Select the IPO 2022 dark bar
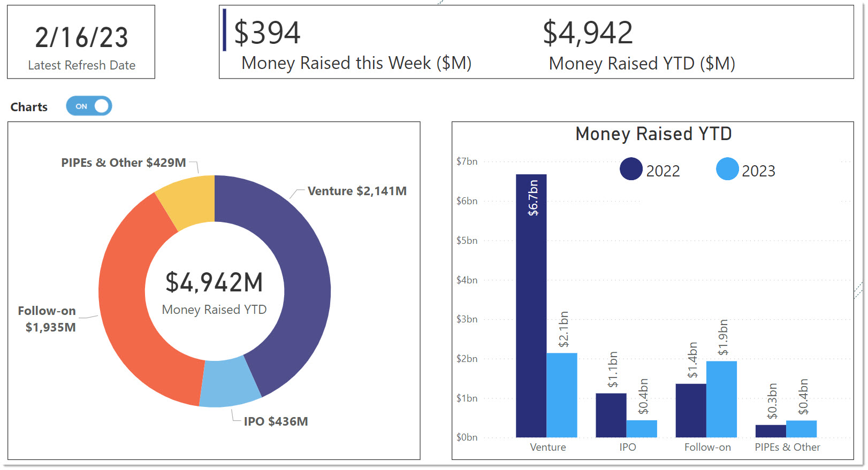868x470 pixels. click(x=611, y=415)
